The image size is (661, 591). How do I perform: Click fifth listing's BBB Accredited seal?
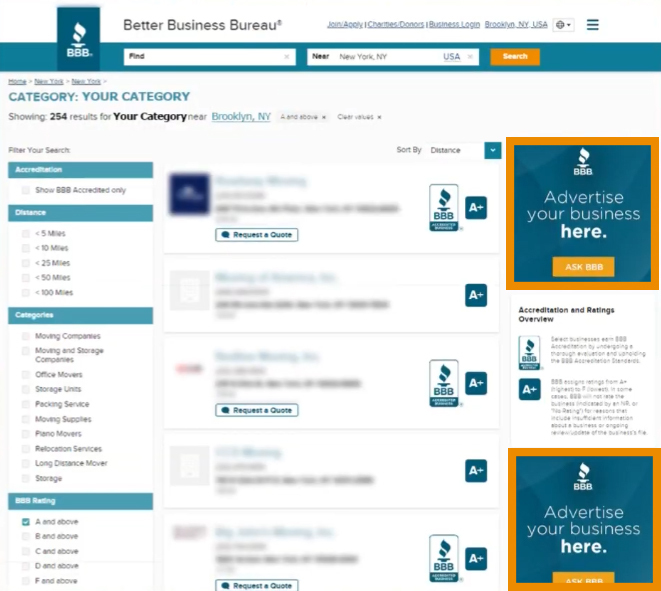coord(444,559)
